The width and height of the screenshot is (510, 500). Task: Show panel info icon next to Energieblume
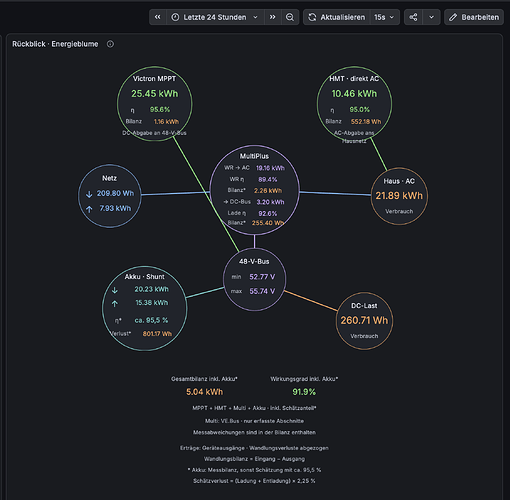[x=110, y=44]
